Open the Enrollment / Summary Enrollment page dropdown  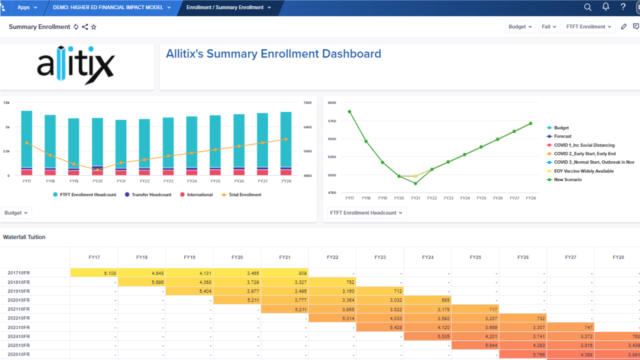pyautogui.click(x=229, y=7)
